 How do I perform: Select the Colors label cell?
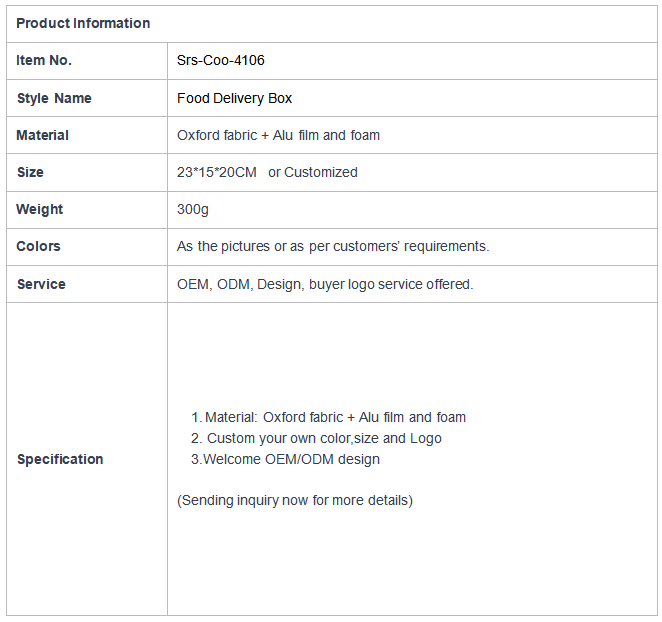(x=87, y=247)
